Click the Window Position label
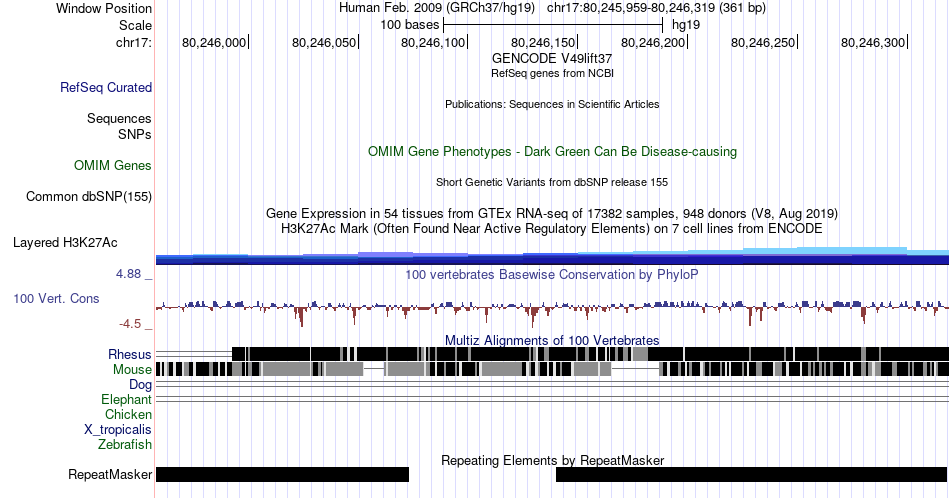This screenshot has width=950, height=498. tap(104, 8)
